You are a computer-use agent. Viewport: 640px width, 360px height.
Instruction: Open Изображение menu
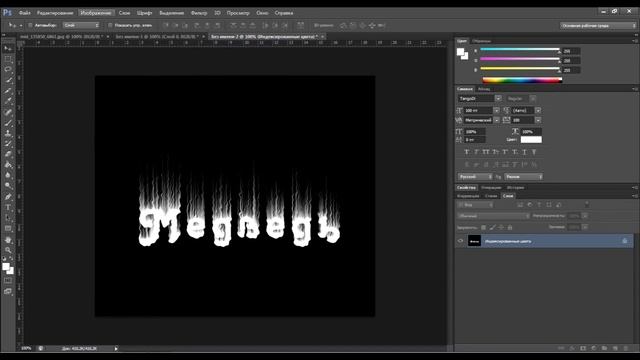coord(96,13)
